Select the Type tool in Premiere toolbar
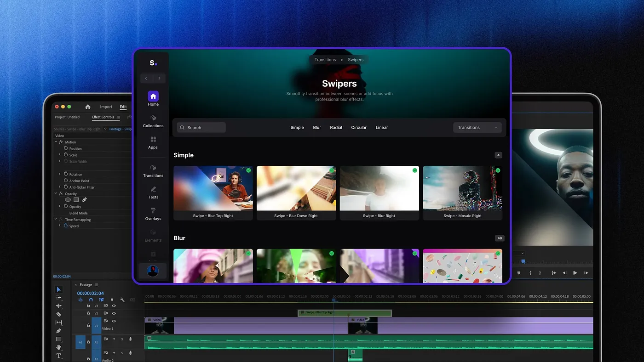Viewport: 644px width, 362px height. pyautogui.click(x=58, y=356)
